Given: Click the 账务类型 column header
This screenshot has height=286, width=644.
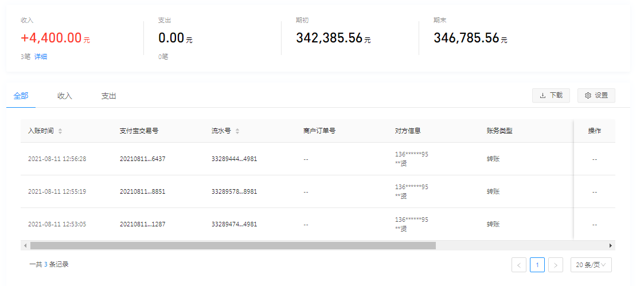Looking at the screenshot, I should tap(499, 131).
